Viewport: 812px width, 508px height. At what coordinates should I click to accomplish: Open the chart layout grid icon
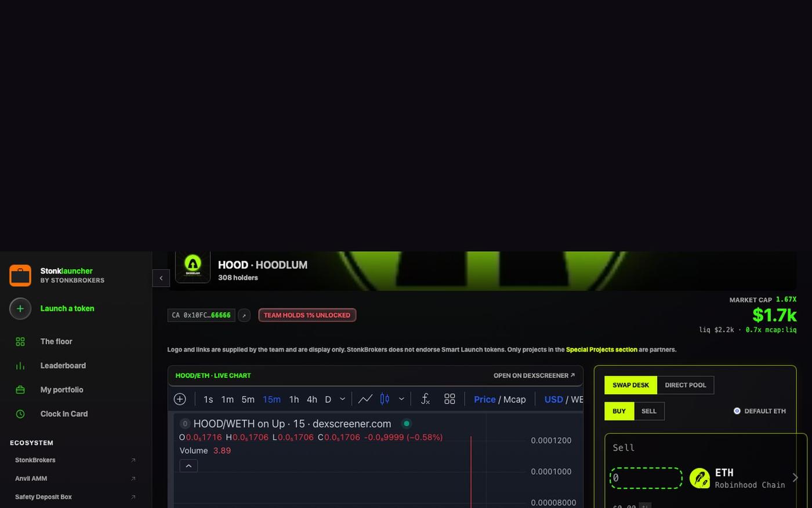[x=449, y=399]
